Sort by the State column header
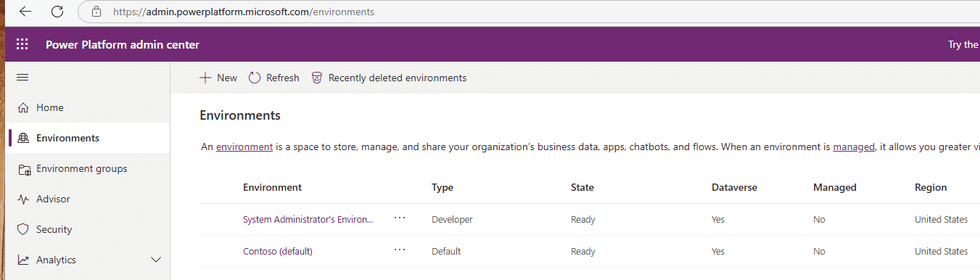 click(582, 187)
